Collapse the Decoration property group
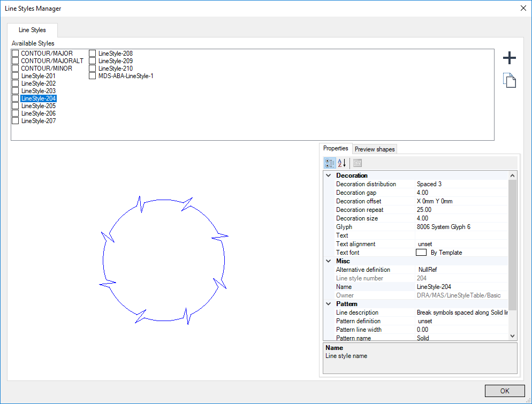 pyautogui.click(x=328, y=176)
